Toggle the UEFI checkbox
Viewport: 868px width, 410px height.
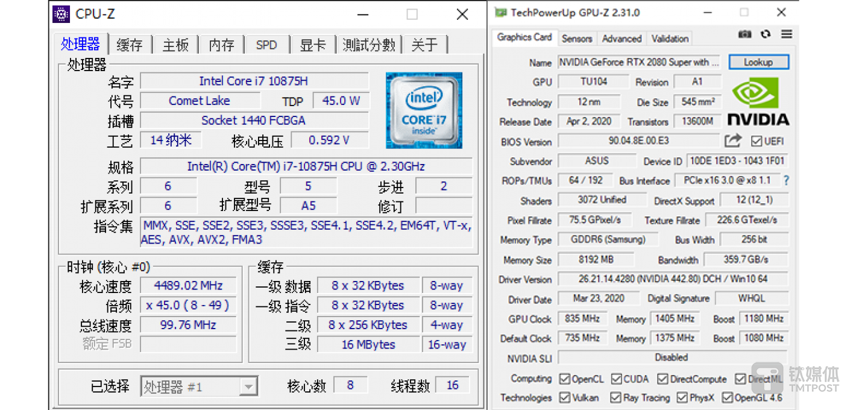click(756, 142)
